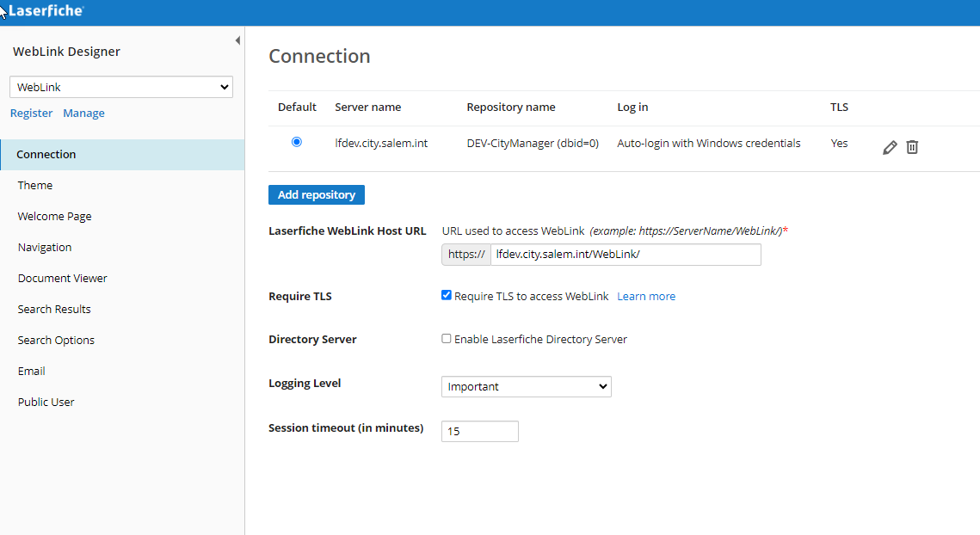Viewport: 980px width, 535px height.
Task: Click the TLS column header
Action: (x=840, y=107)
